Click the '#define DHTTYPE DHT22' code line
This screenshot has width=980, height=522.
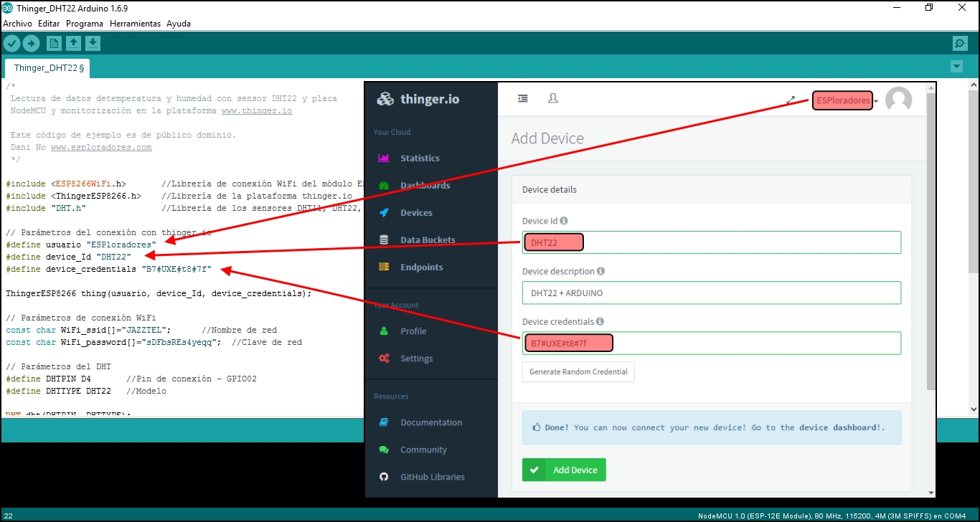click(86, 391)
